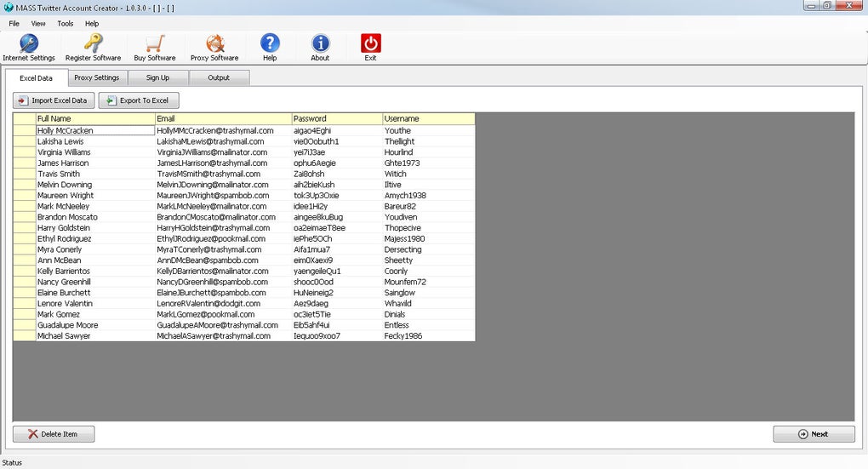Click email NancyDGreenhill@spambob.com
Screen dimensions: 868x469
point(223,282)
